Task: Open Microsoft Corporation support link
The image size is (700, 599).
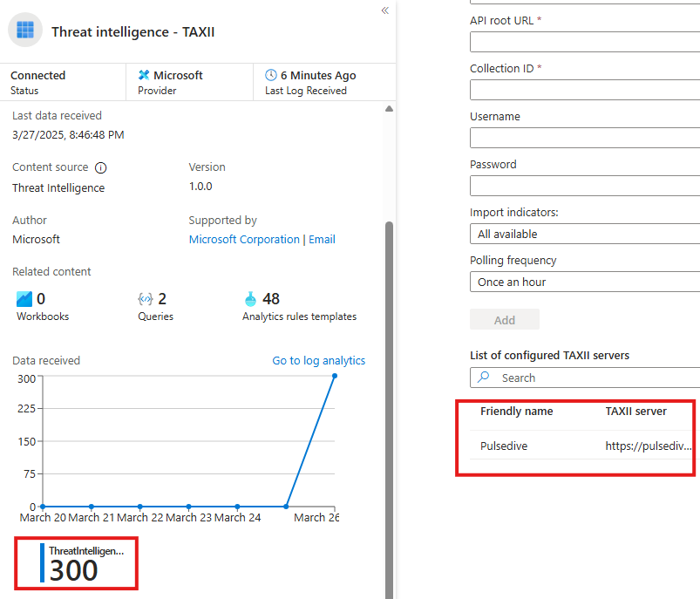Action: pos(244,240)
